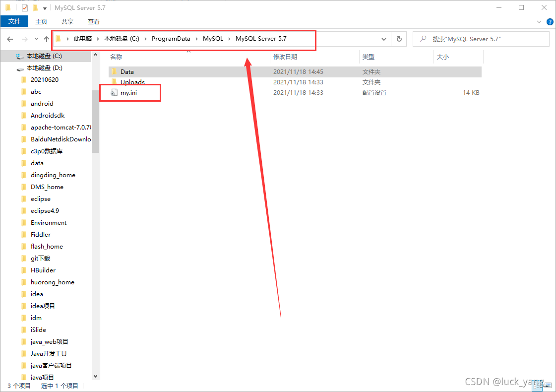Image resolution: width=556 pixels, height=392 pixels.
Task: Open chevron after 此电脑 in breadcrumb
Action: click(98, 39)
